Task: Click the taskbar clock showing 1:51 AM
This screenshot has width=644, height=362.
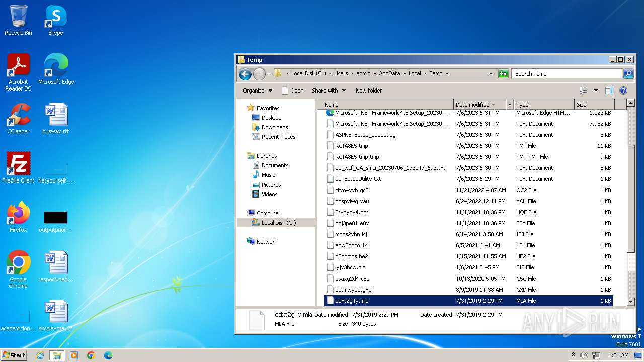Action: click(618, 355)
